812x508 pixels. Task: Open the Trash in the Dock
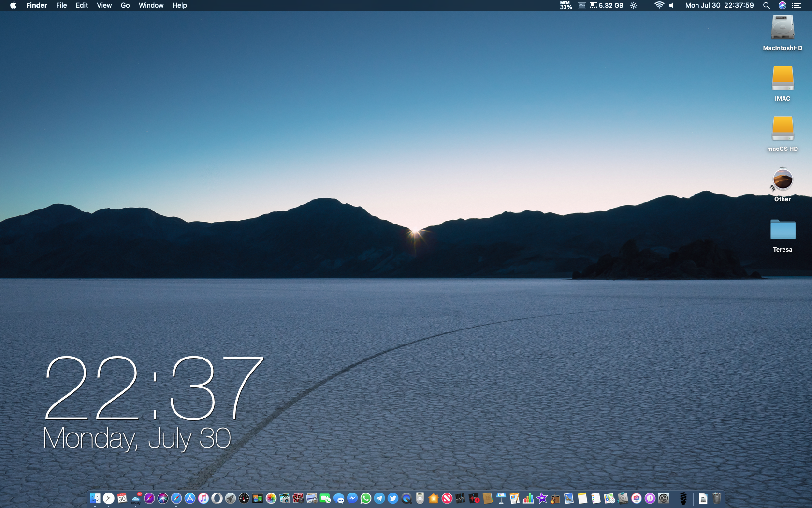[x=717, y=498]
